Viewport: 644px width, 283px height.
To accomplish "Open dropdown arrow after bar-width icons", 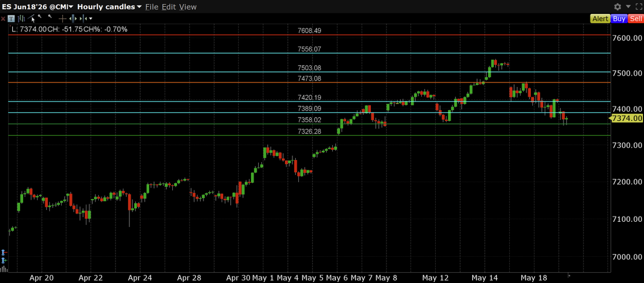I will (x=90, y=18).
